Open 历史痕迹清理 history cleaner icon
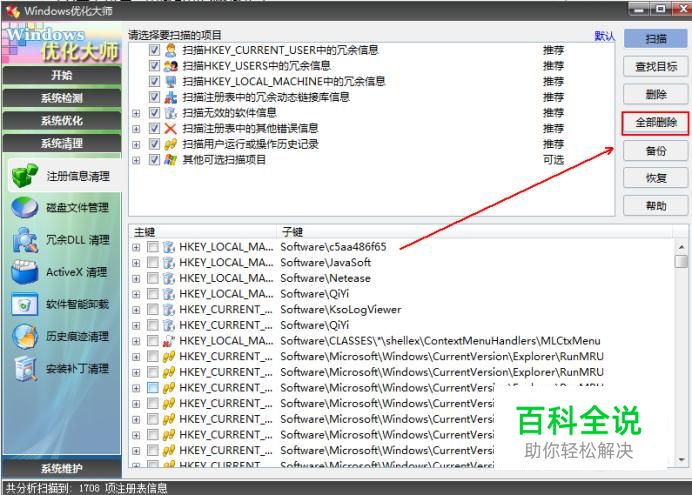Screen dimensions: 692x495 click(25, 336)
